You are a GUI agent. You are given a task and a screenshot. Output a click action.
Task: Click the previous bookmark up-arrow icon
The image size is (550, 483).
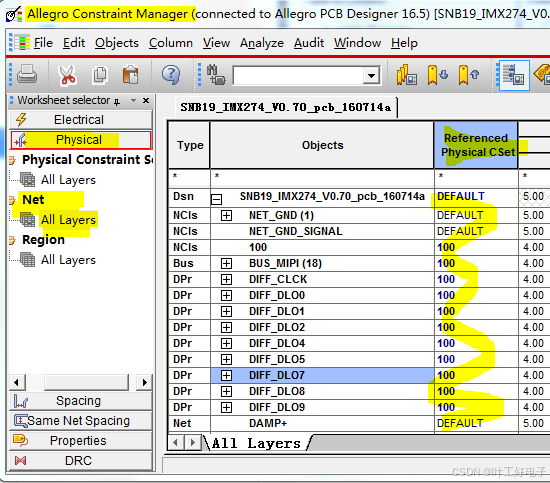[468, 75]
